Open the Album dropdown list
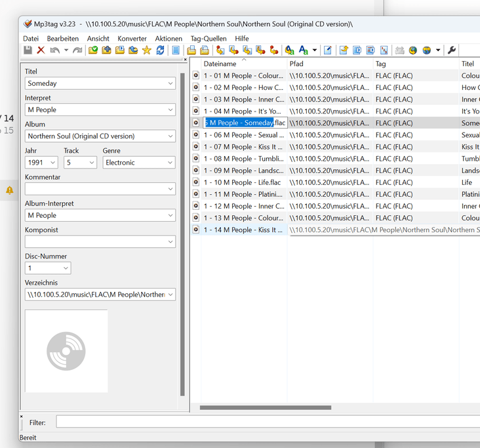Viewport: 480px width, 448px height. pos(170,136)
